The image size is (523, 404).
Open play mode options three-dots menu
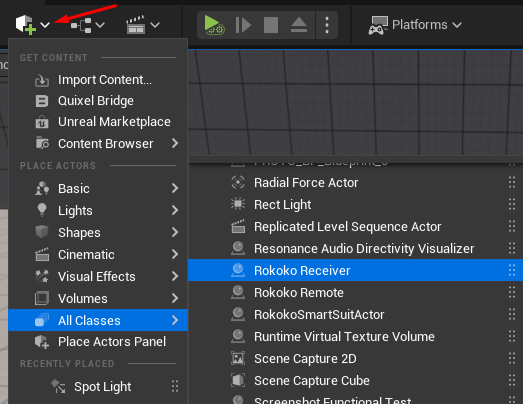tap(327, 25)
